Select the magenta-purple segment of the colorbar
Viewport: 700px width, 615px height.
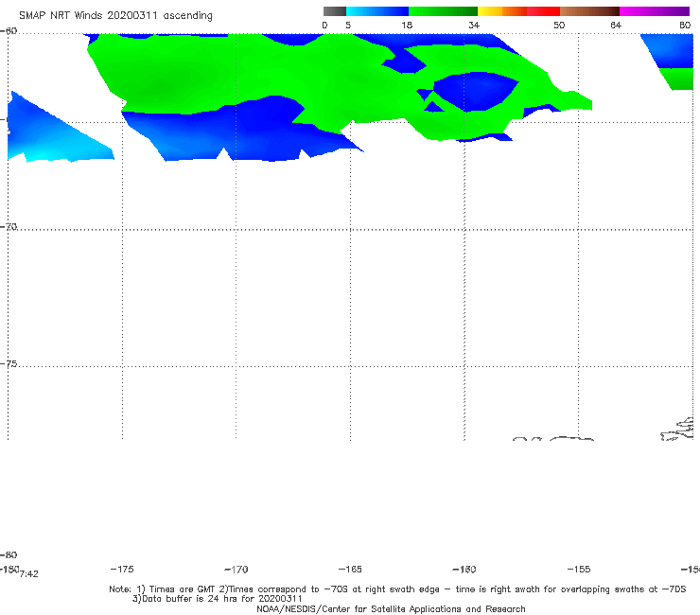click(655, 11)
